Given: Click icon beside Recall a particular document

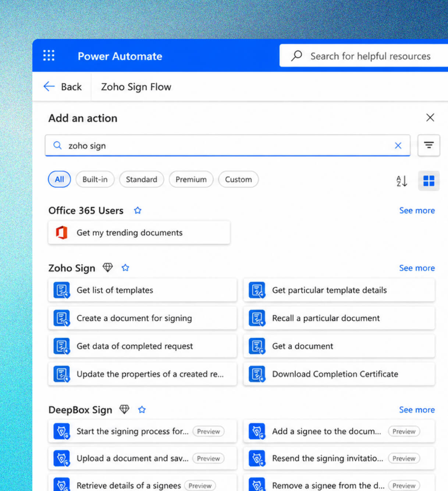Looking at the screenshot, I should [257, 318].
